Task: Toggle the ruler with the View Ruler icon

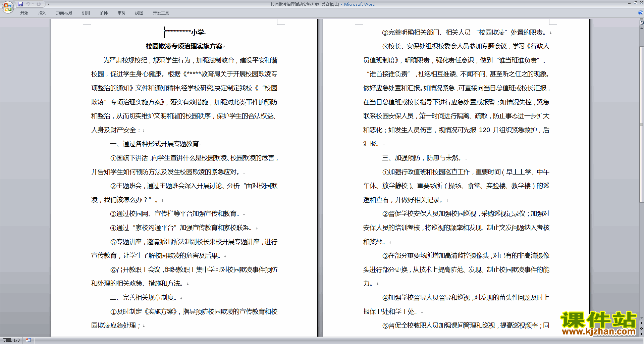Action: tap(641, 23)
